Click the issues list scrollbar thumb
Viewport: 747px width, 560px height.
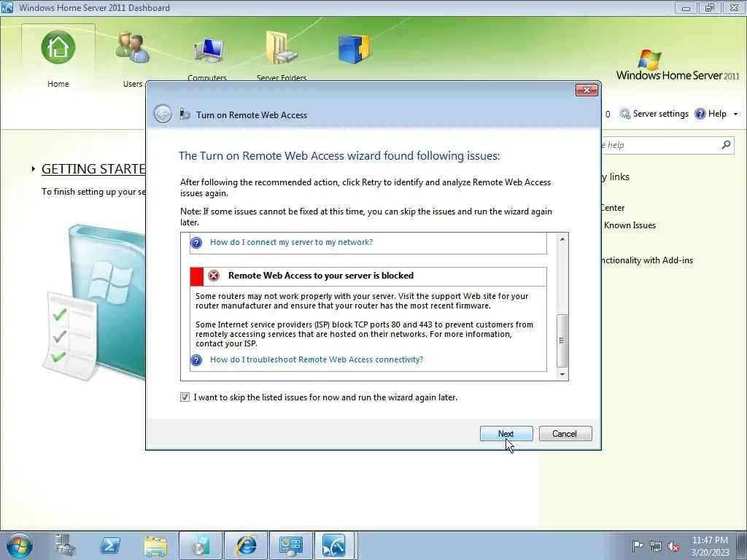tap(562, 341)
